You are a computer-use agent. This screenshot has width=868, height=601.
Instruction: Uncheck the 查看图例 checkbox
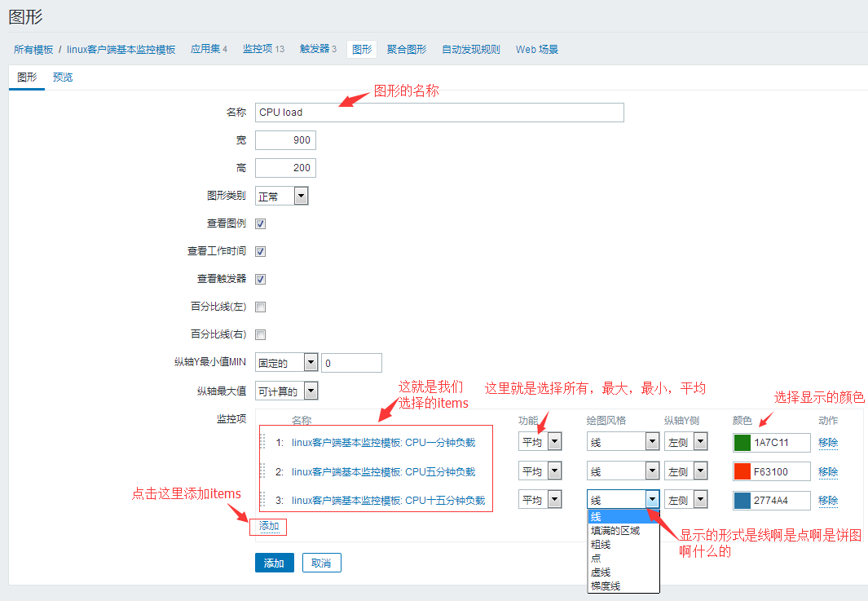coord(261,223)
